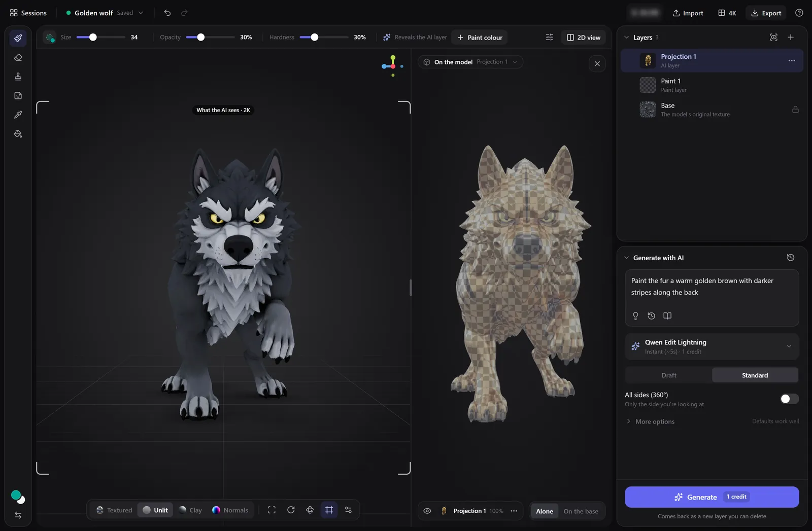Select the Eraser tool

pyautogui.click(x=18, y=57)
